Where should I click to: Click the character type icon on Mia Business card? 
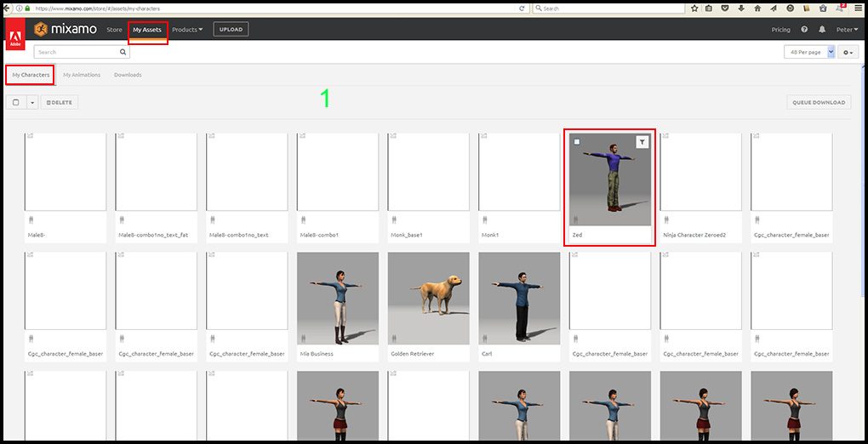303,339
